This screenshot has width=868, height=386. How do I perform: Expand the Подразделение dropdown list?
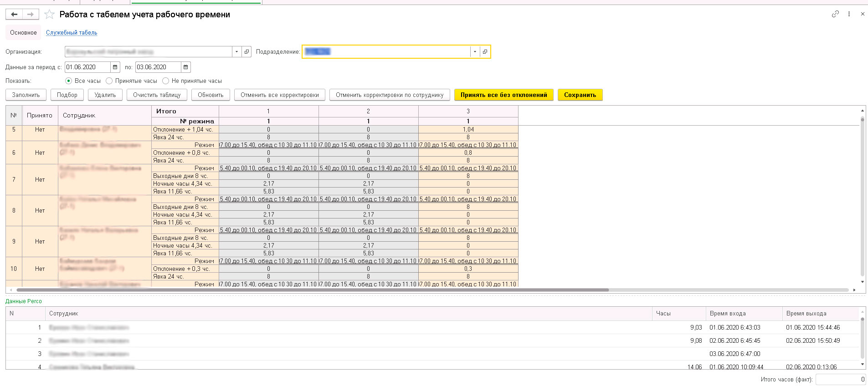click(475, 52)
